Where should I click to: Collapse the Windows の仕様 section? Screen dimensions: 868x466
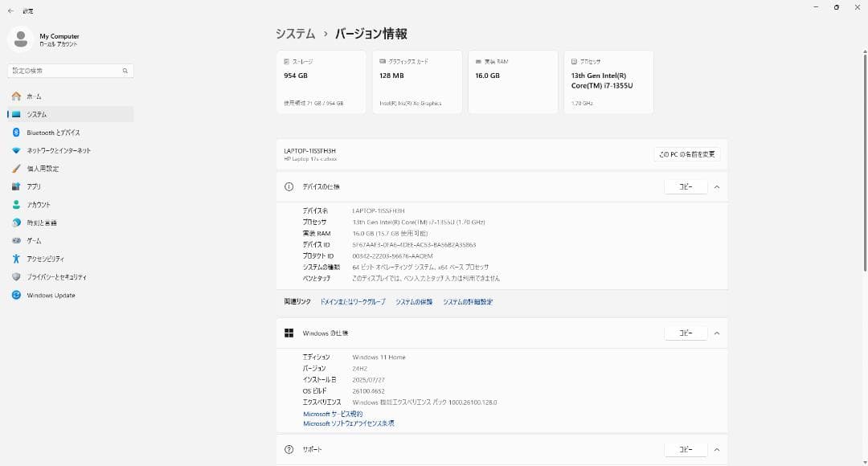(x=717, y=333)
